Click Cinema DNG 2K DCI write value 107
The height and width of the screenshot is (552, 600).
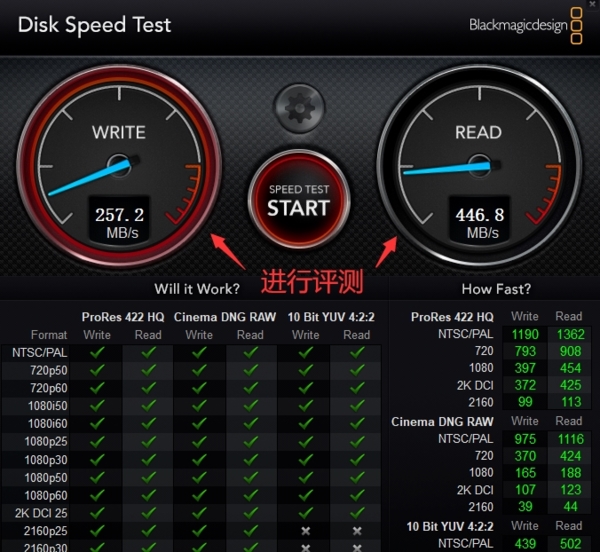pos(525,490)
